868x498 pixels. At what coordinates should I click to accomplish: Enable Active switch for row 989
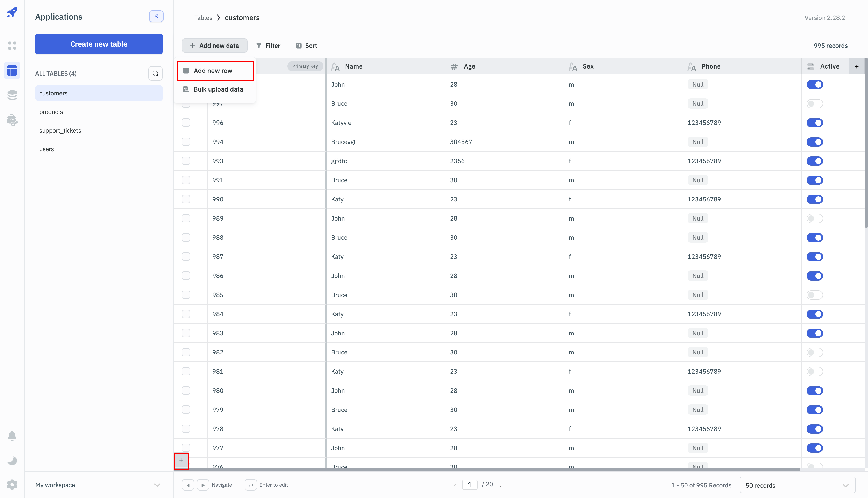(x=814, y=218)
